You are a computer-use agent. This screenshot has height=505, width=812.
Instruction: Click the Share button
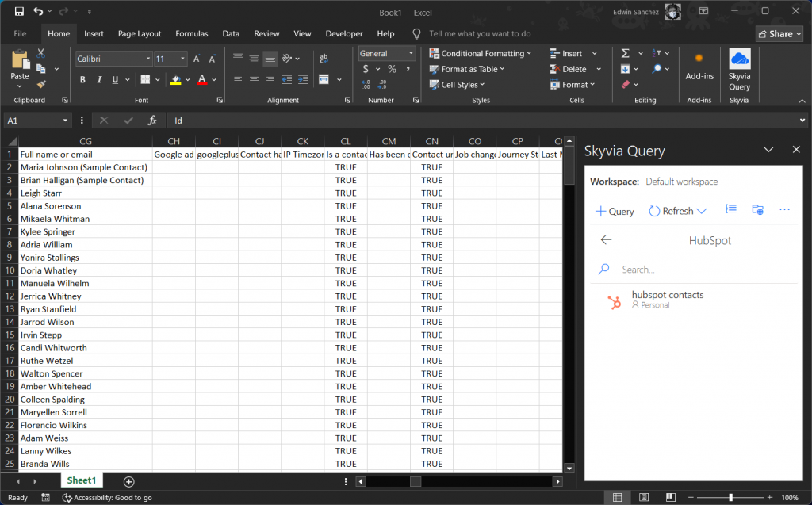pyautogui.click(x=779, y=33)
